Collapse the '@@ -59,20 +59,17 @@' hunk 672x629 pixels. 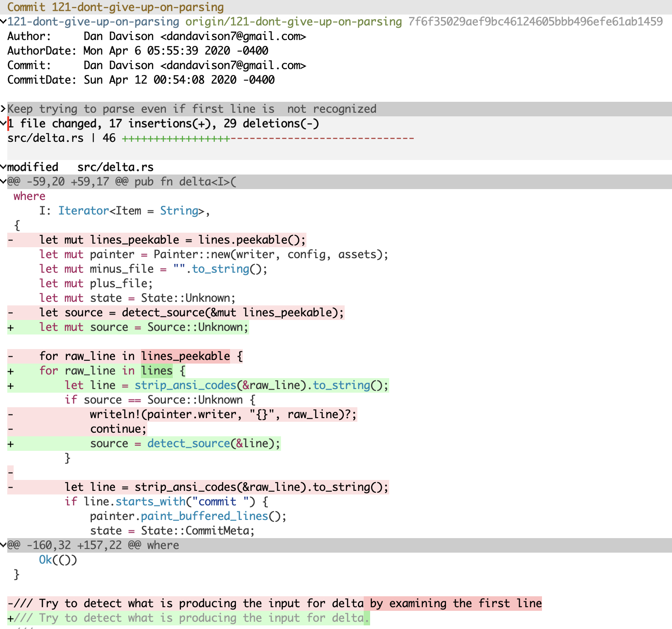3,181
